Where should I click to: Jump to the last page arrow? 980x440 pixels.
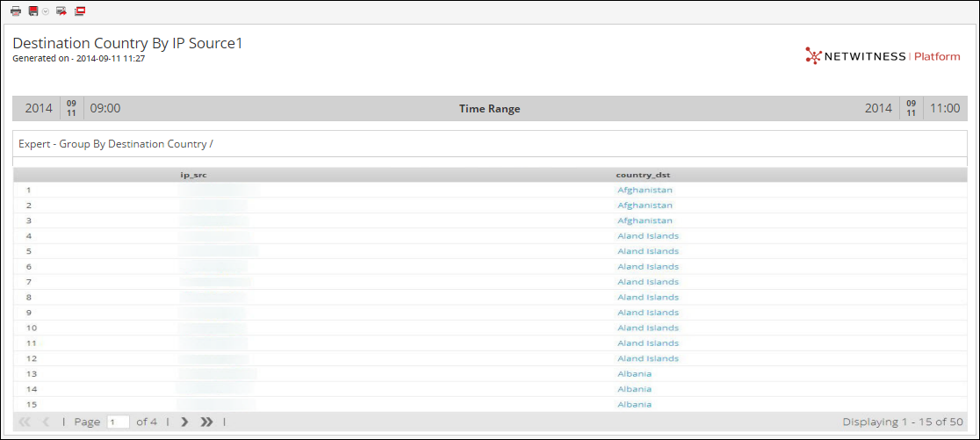pyautogui.click(x=206, y=422)
